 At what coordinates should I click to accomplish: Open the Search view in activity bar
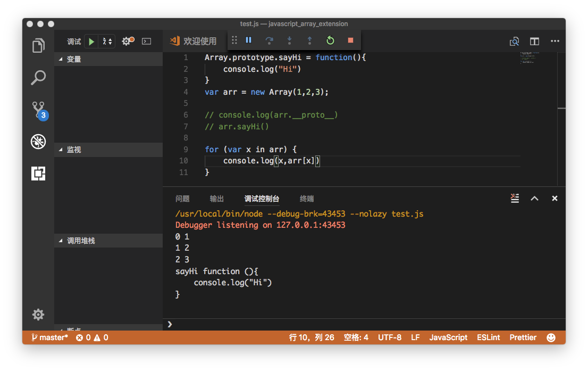(x=38, y=78)
